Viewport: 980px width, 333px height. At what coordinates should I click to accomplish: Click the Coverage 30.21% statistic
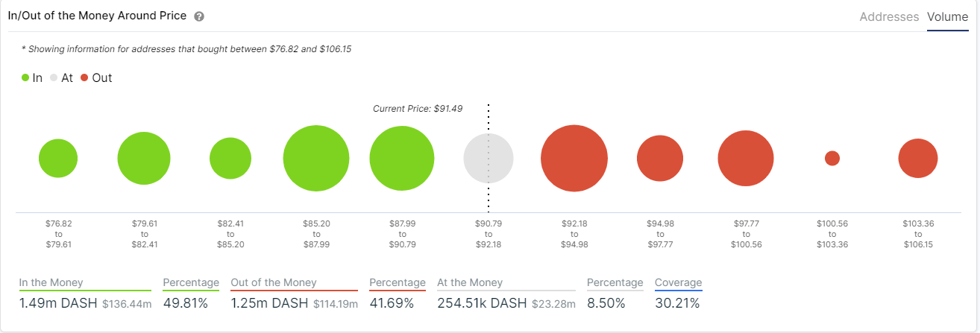(678, 294)
